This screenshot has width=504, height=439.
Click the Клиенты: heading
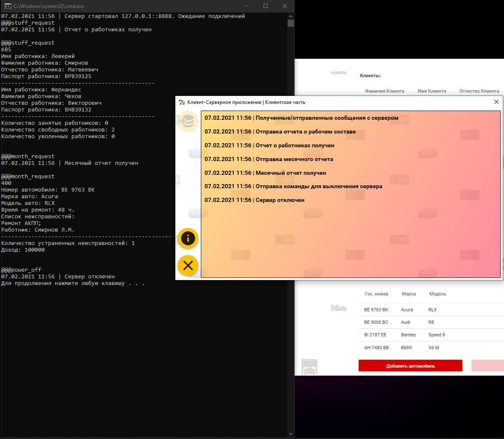point(370,76)
